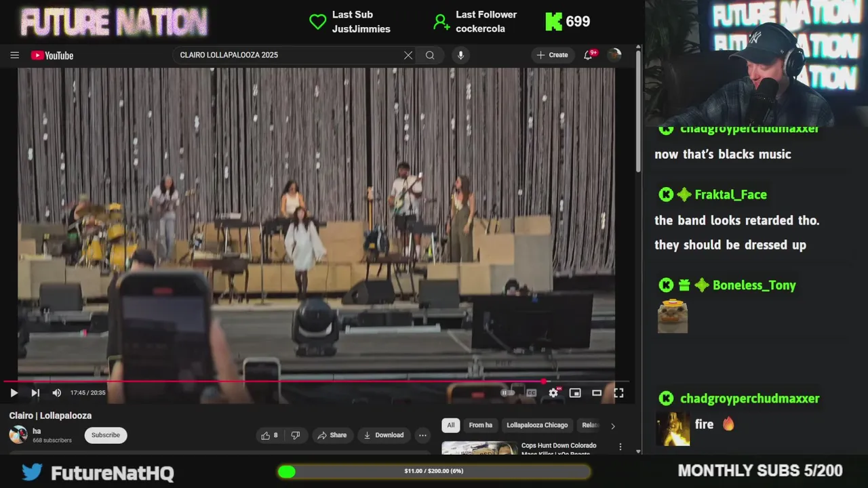868x488 pixels.
Task: Open 'Cops Hunt Down Colorado' title link
Action: (559, 449)
